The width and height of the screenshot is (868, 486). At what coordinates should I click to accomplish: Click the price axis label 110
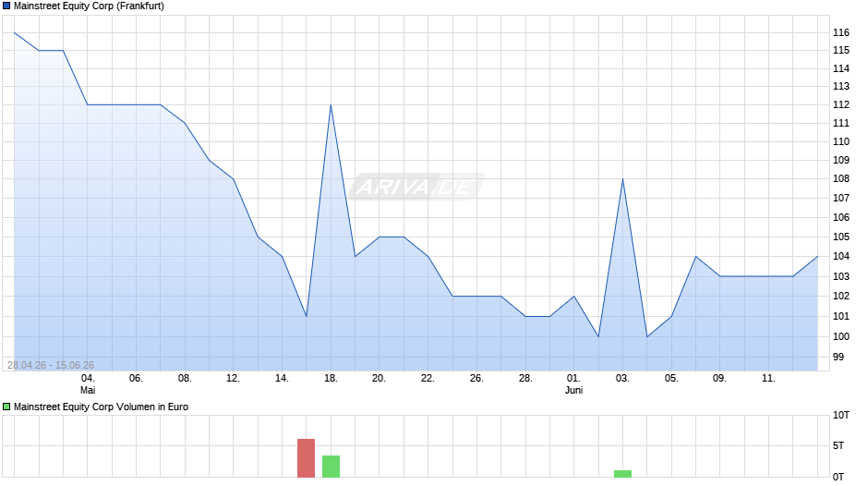click(841, 142)
